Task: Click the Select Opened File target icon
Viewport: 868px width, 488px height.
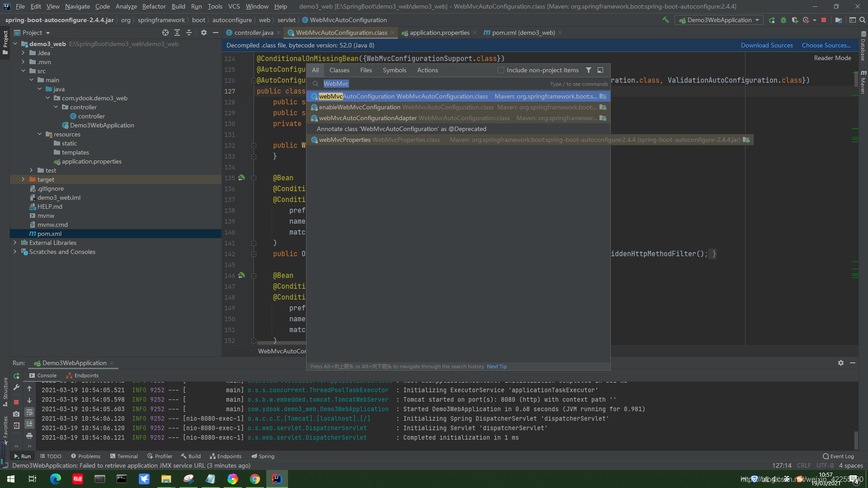Action: tap(165, 33)
